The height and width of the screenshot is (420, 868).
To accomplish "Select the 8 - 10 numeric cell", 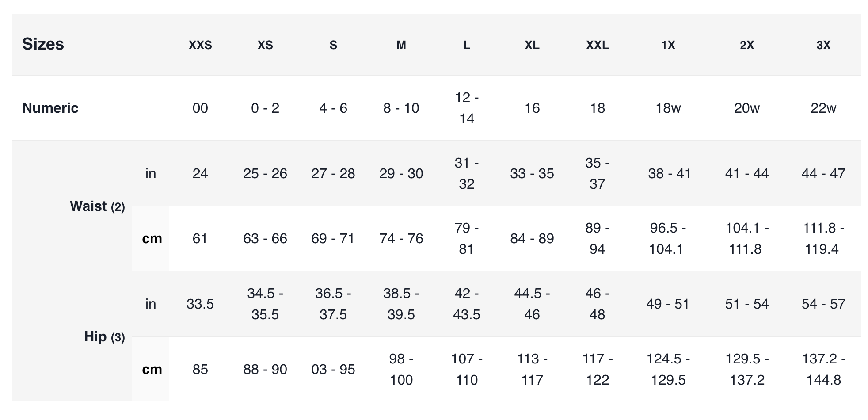I will coord(401,108).
